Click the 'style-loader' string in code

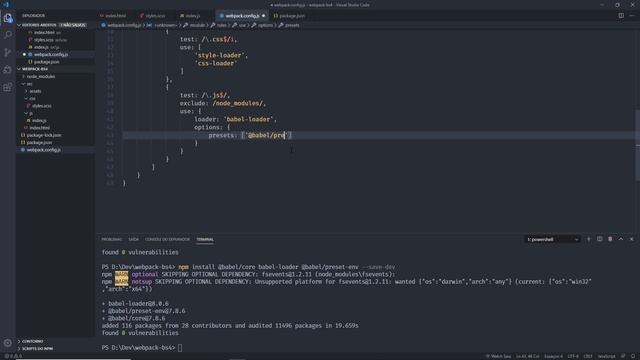[x=221, y=55]
